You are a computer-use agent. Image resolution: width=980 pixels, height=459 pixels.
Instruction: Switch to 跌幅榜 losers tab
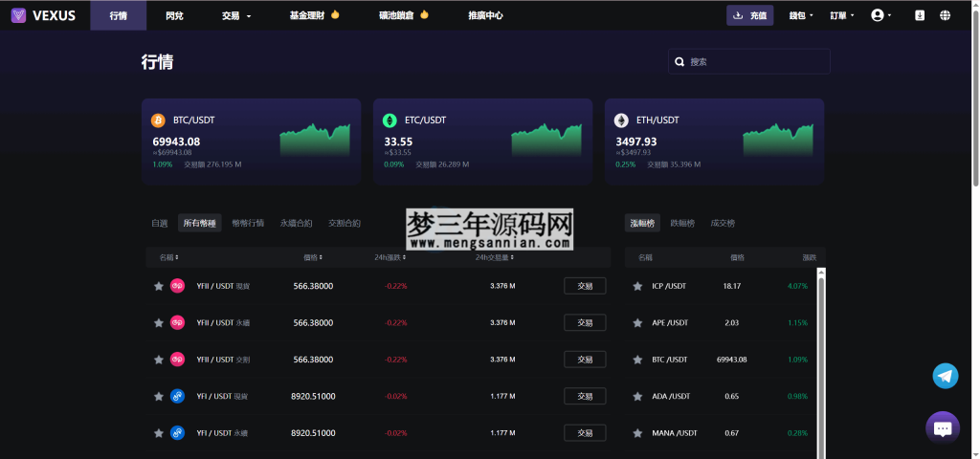pos(682,223)
